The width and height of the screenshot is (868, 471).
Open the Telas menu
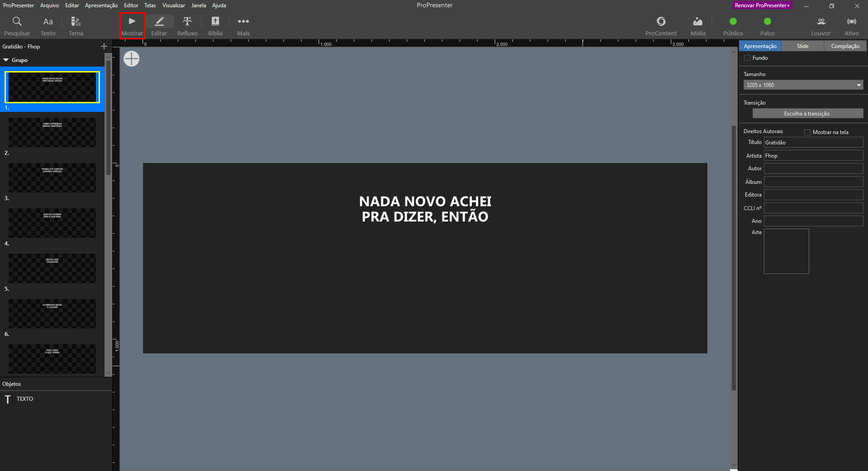coord(150,5)
